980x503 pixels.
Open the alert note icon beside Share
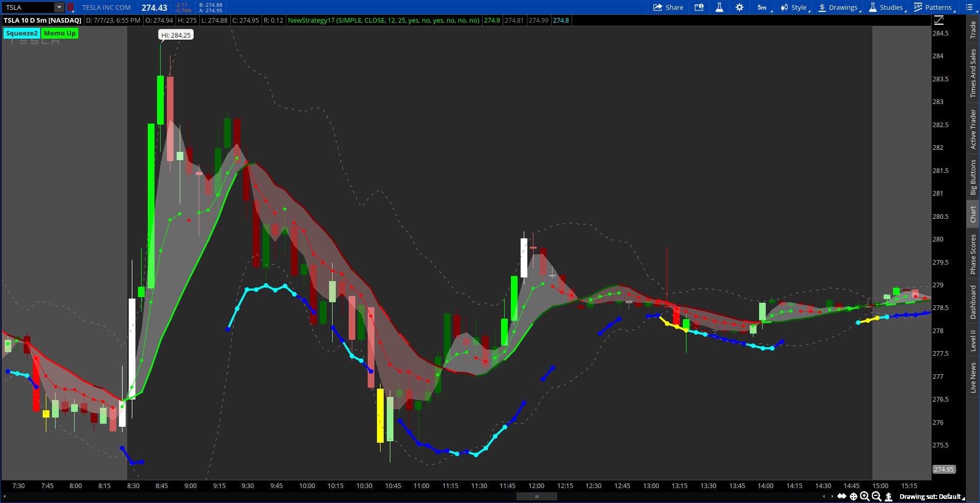699,7
